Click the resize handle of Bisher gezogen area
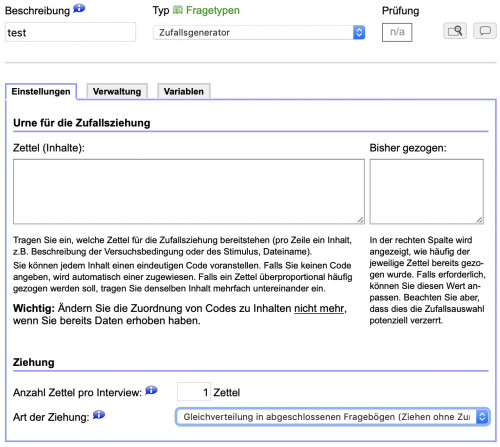The image size is (500, 447). (x=480, y=220)
